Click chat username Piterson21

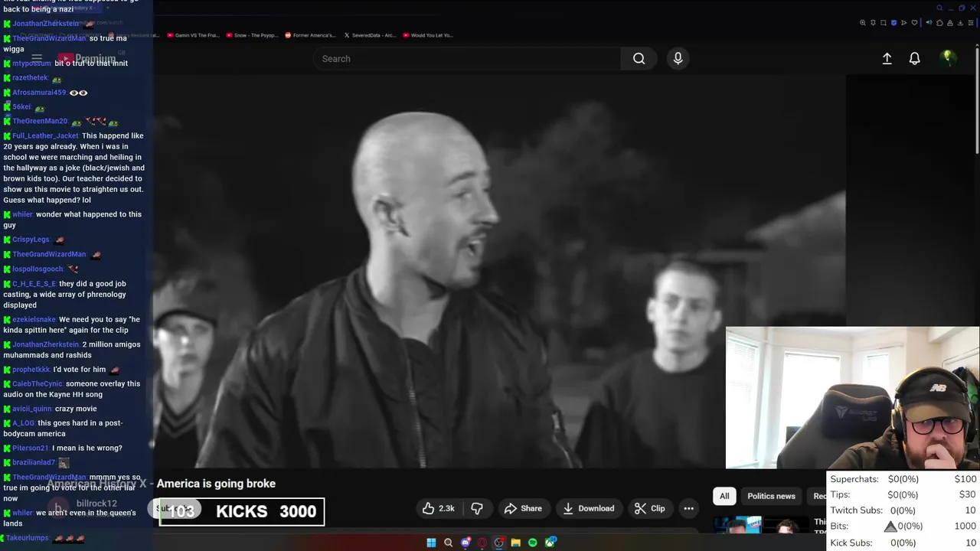[x=31, y=448]
